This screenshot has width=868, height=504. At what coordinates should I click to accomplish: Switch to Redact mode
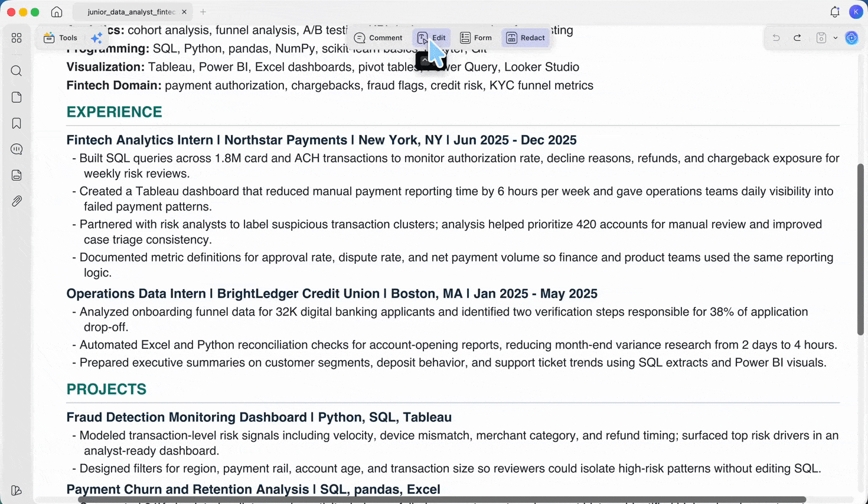click(526, 38)
